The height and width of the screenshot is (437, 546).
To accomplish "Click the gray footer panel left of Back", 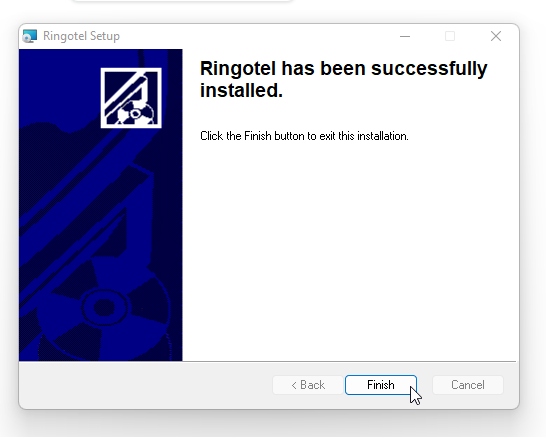I will pos(146,385).
